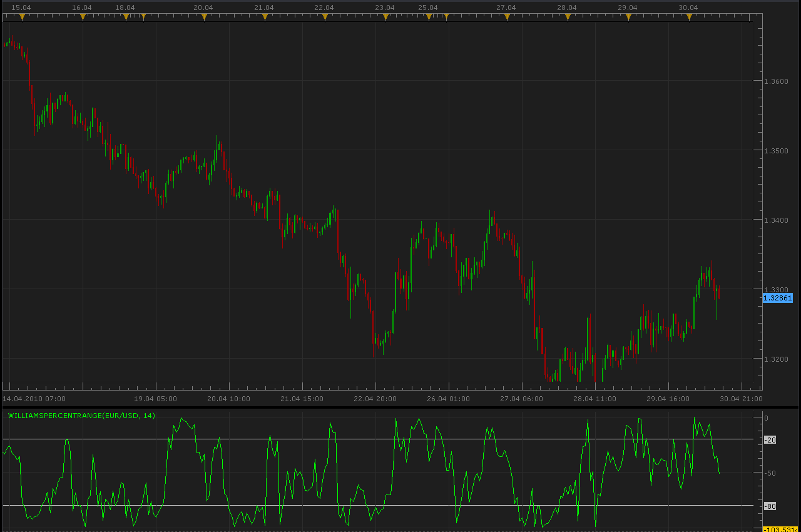The height and width of the screenshot is (532, 801).
Task: Select the WILLIAMSPERCENTRANGE(EUR/USD, 14) indicator title
Action: (x=81, y=415)
